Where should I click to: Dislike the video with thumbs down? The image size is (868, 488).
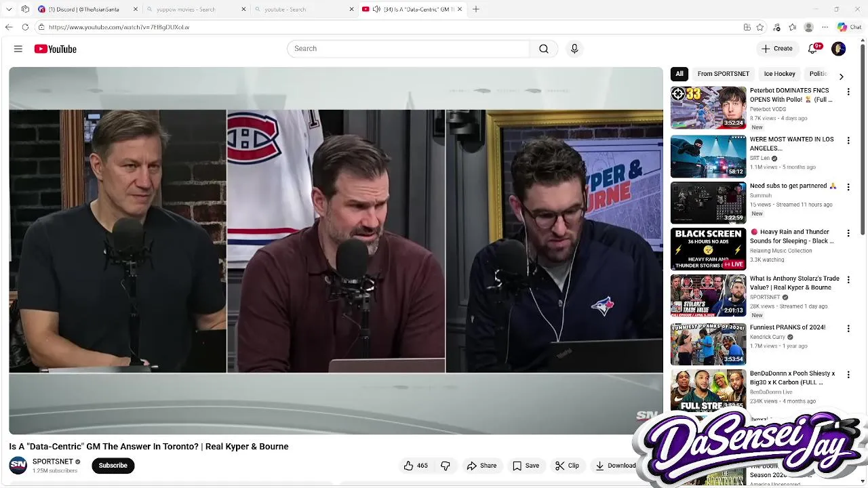click(x=446, y=466)
